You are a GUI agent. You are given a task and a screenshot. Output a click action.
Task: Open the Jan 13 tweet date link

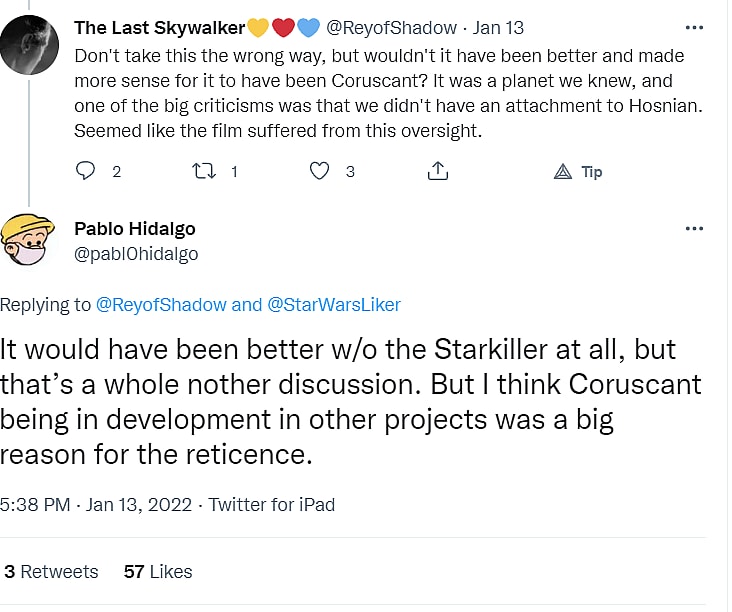(498, 28)
